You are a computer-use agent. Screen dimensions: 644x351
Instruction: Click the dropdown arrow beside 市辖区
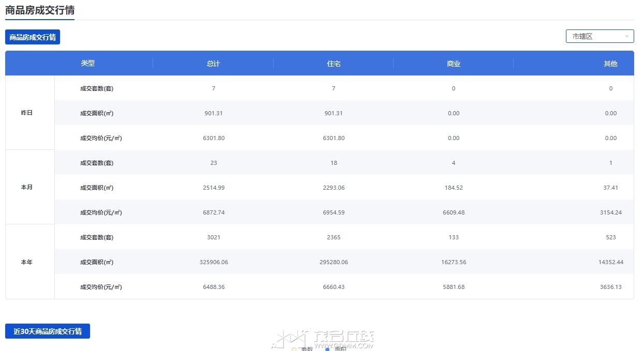click(626, 37)
